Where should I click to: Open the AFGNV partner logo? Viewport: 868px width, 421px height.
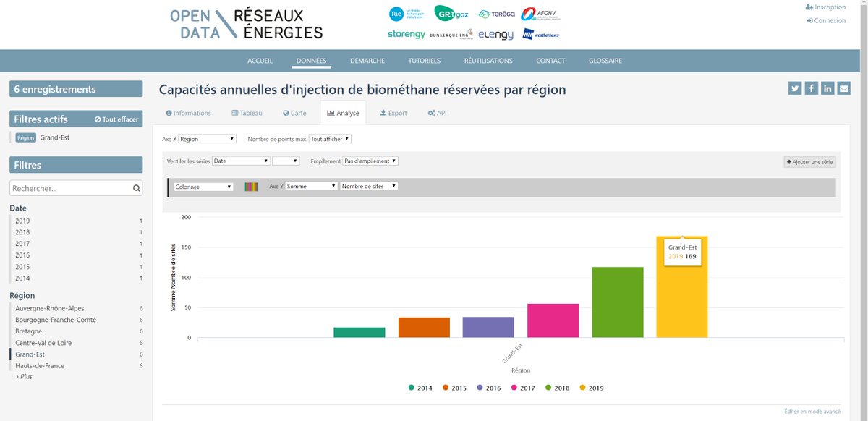coord(540,14)
